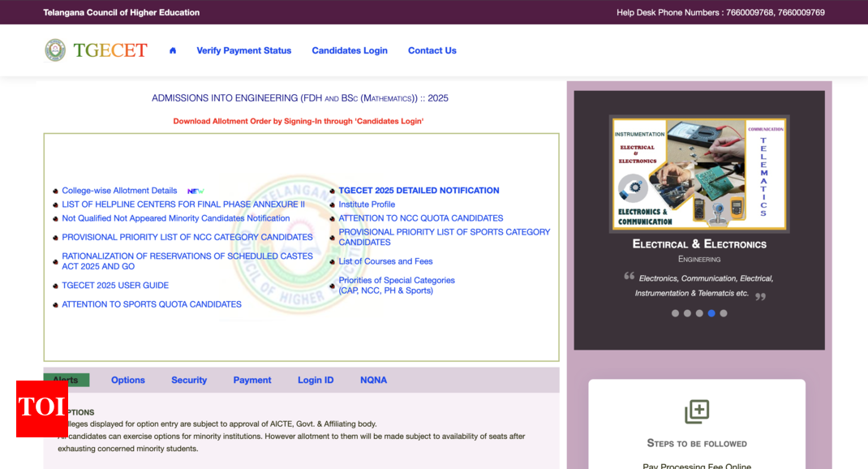Select the third carousel dot indicator
The width and height of the screenshot is (868, 469).
699,313
